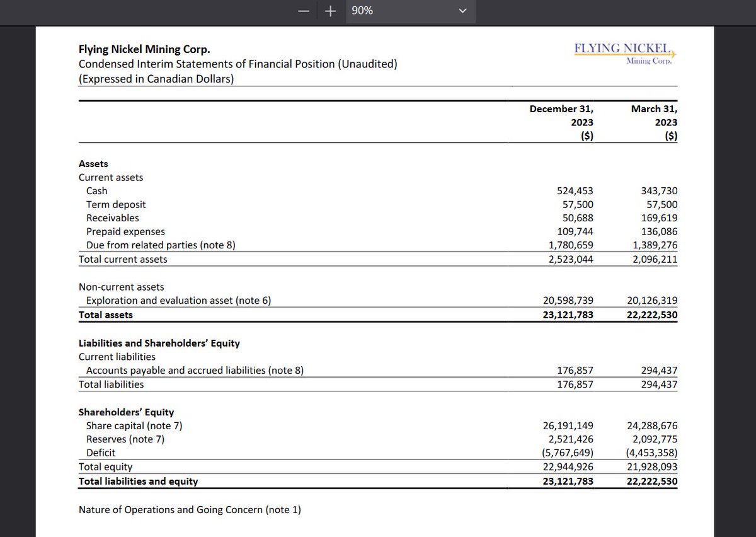Viewport: 756px width, 537px height.
Task: Select the value 1,780,659
Action: click(571, 246)
